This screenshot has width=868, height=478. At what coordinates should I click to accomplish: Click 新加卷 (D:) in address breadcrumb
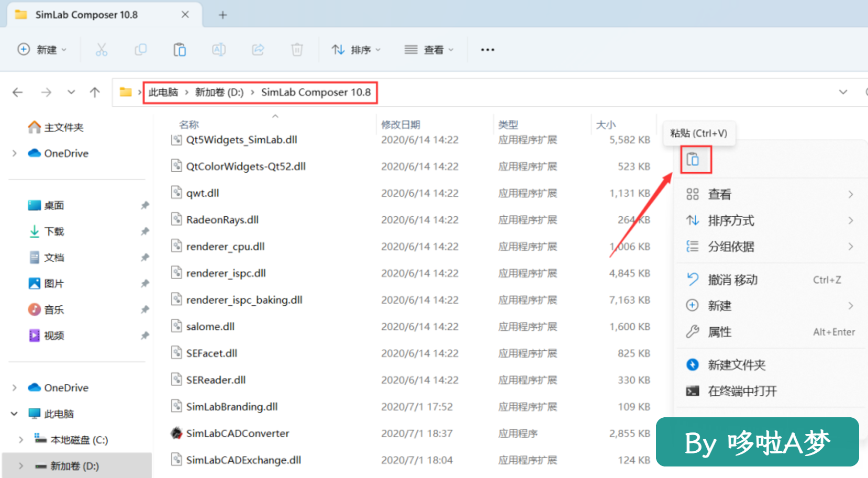[219, 93]
